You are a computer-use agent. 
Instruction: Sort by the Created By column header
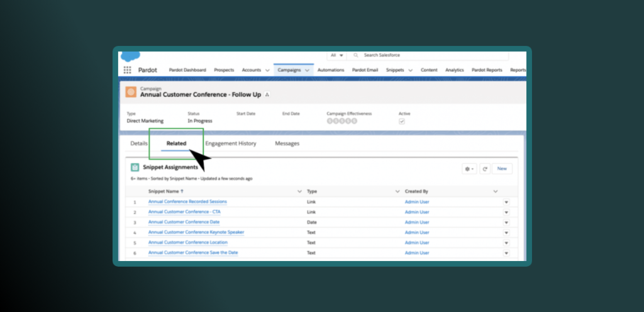tap(416, 192)
